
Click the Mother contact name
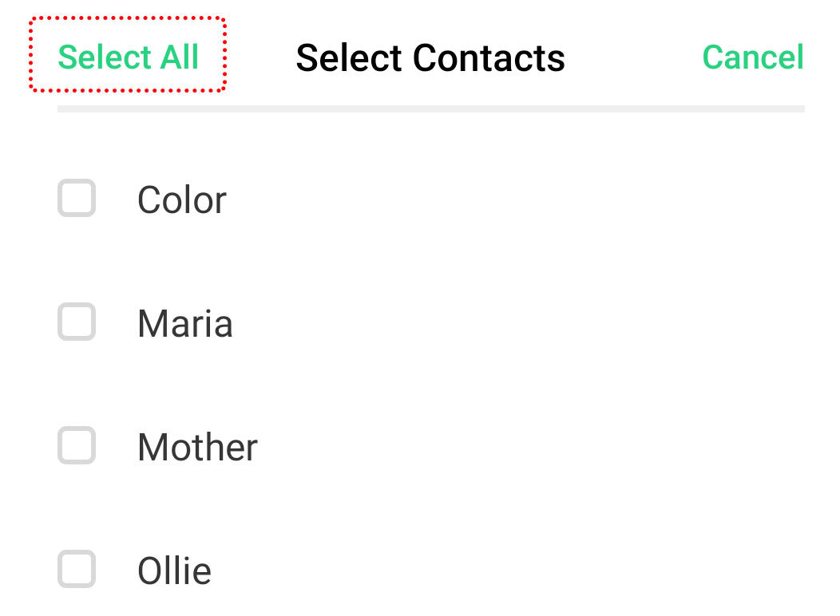(197, 448)
